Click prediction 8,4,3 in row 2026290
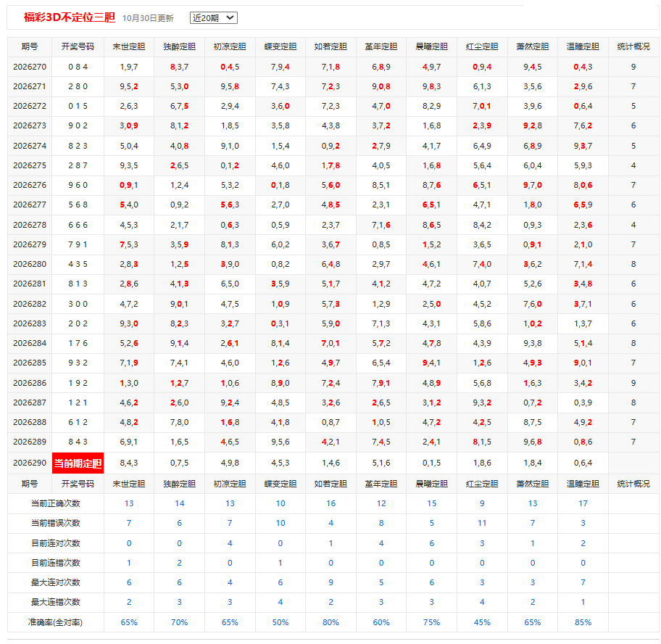 pos(129,463)
